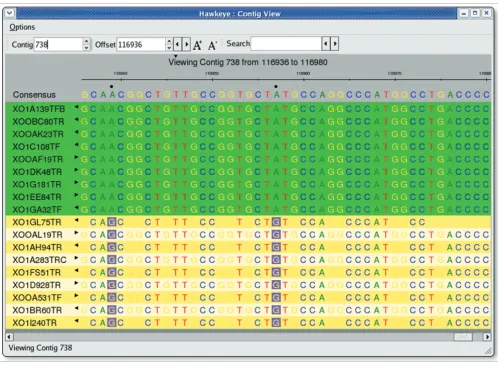Focus the Contig input field showing 738
498x365 pixels.
(58, 44)
